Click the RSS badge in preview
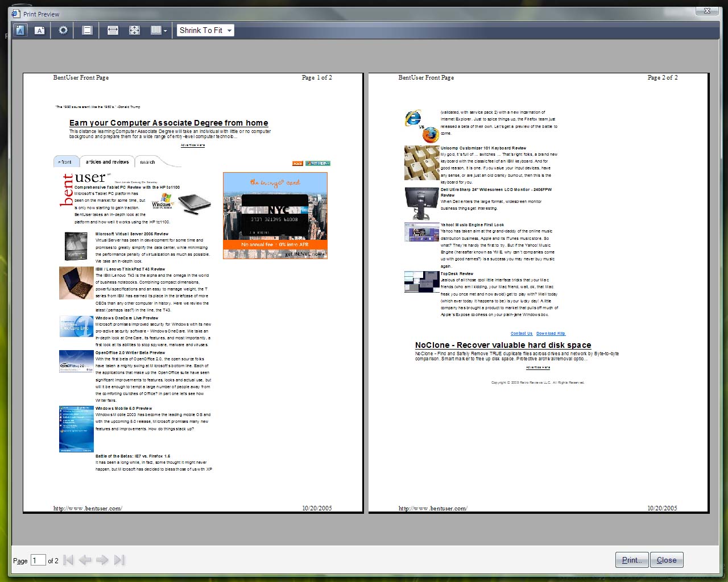Image resolution: width=728 pixels, height=582 pixels. 297,164
